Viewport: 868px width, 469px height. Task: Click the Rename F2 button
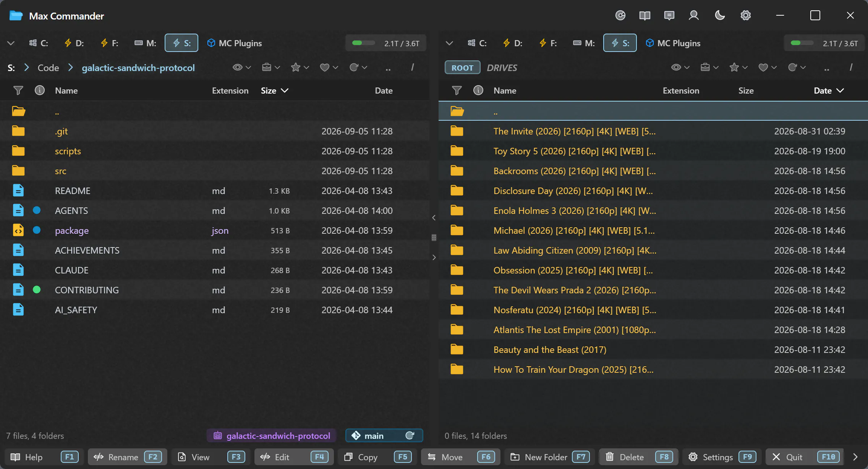click(128, 457)
